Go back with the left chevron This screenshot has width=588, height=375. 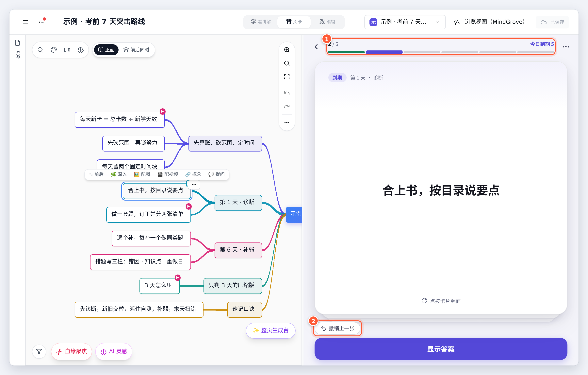(316, 46)
